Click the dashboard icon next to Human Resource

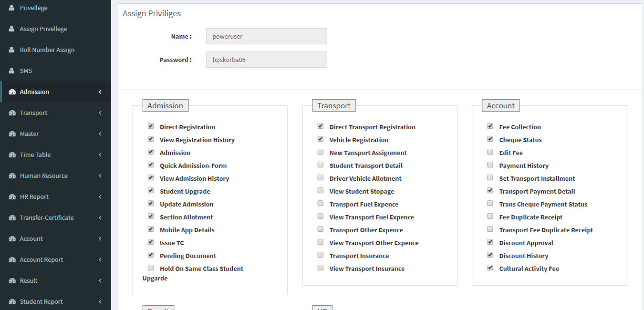12,176
